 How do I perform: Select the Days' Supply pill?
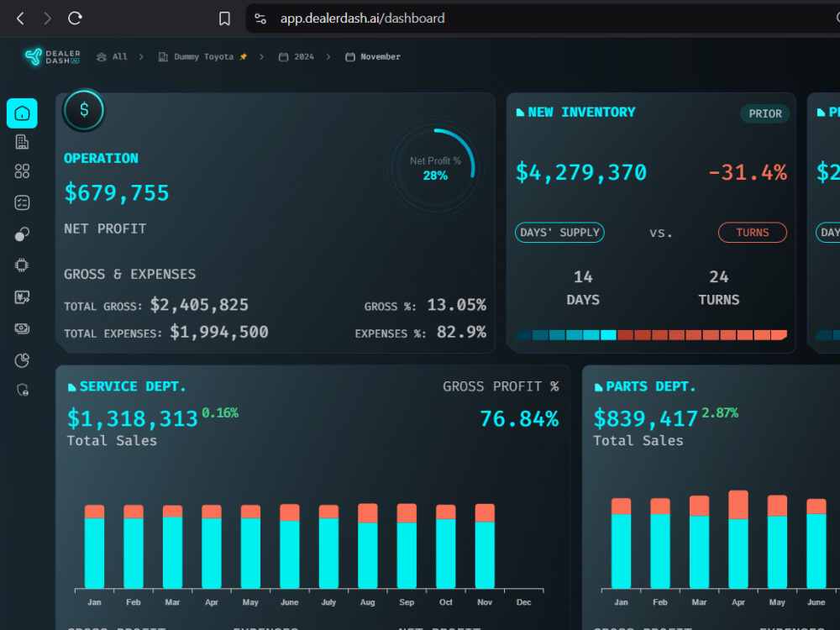tap(559, 233)
